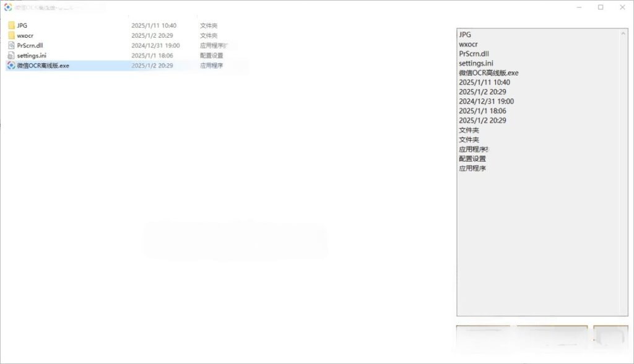Click type 文件夹 in the JPG row

coord(209,25)
